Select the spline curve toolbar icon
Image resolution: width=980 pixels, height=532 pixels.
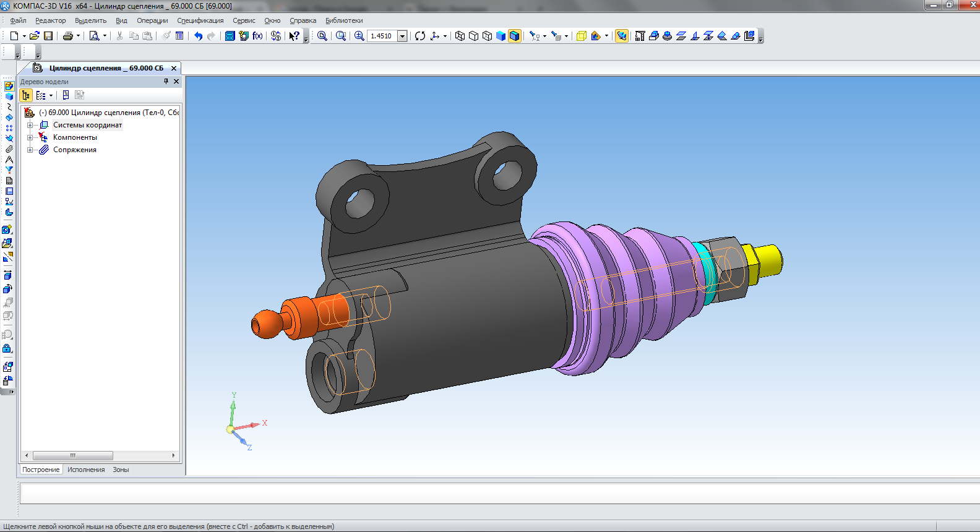pos(9,107)
